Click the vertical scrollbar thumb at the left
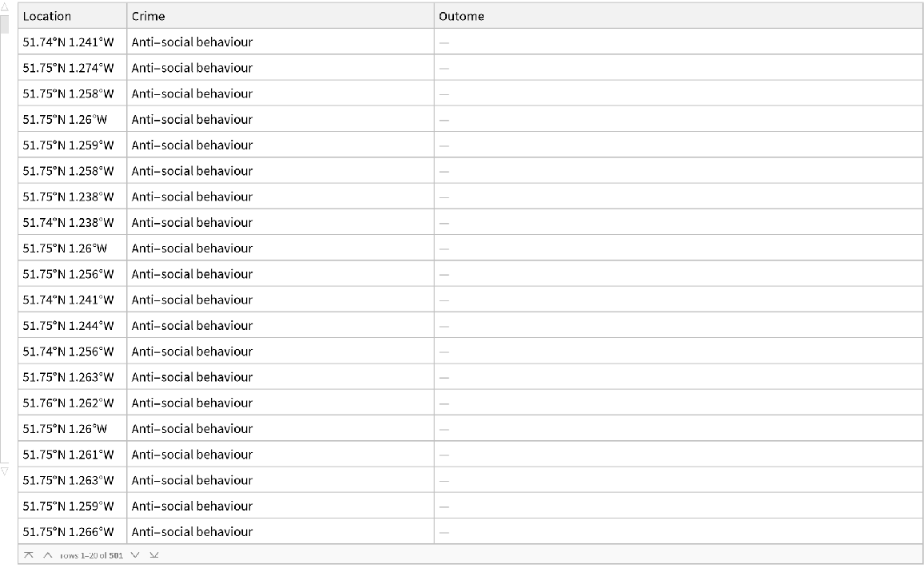Screen dimensions: 924x580 5,22
